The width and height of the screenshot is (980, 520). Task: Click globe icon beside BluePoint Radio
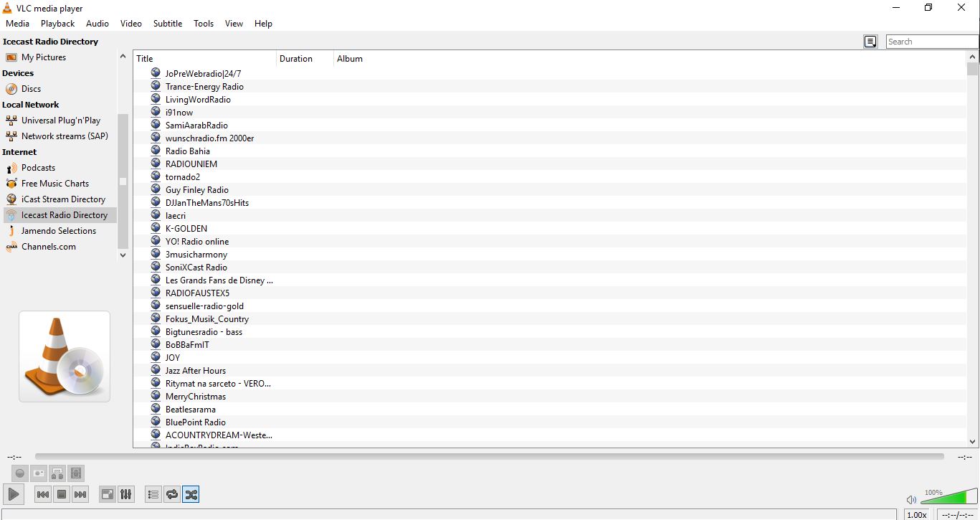click(156, 421)
